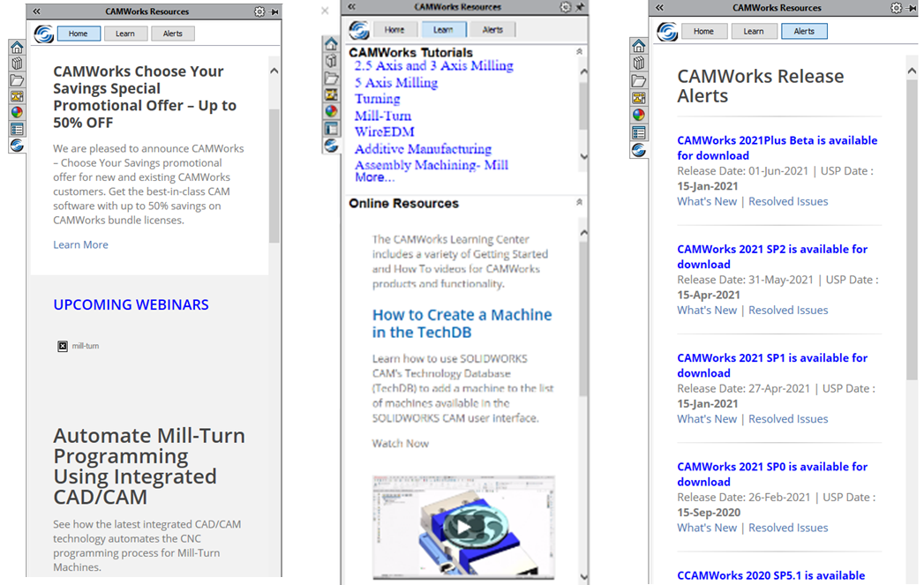Viewport: 924px width, 585px height.
Task: Collapse Online Resources section
Action: [579, 202]
